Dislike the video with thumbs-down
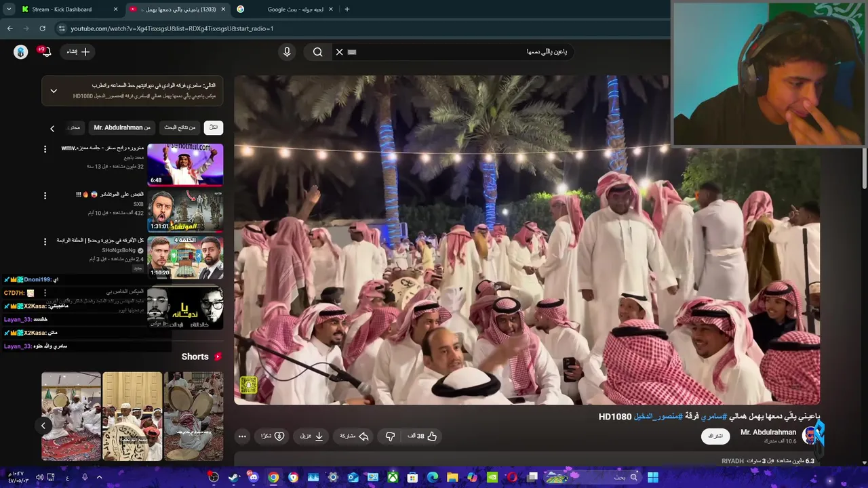 pyautogui.click(x=390, y=436)
